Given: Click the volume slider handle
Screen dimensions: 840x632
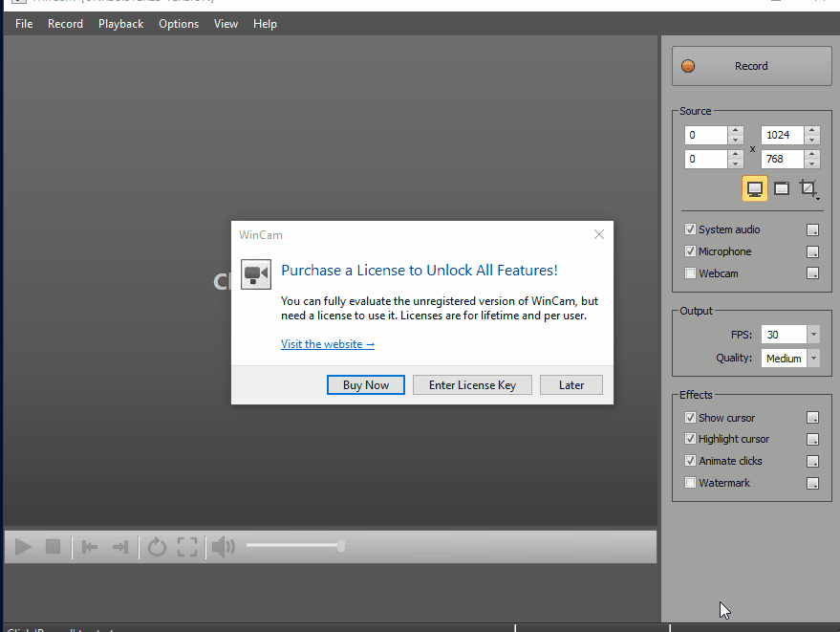Looking at the screenshot, I should coord(341,546).
